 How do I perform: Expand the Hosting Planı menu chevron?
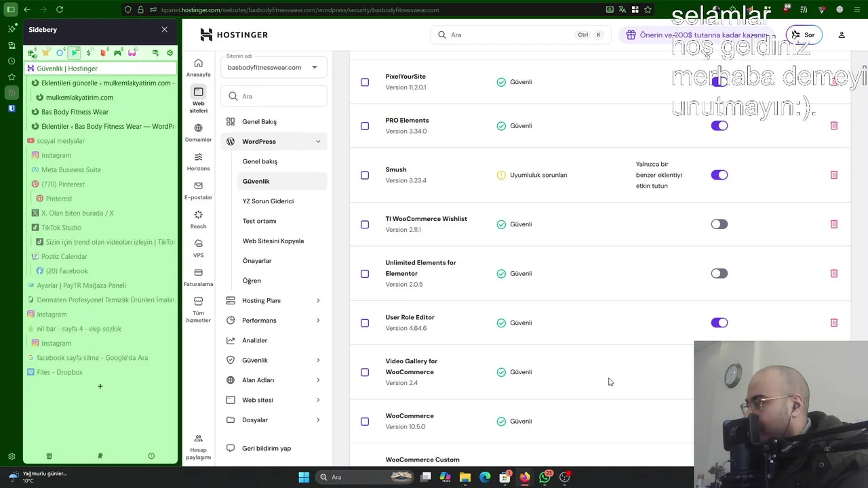(x=318, y=301)
